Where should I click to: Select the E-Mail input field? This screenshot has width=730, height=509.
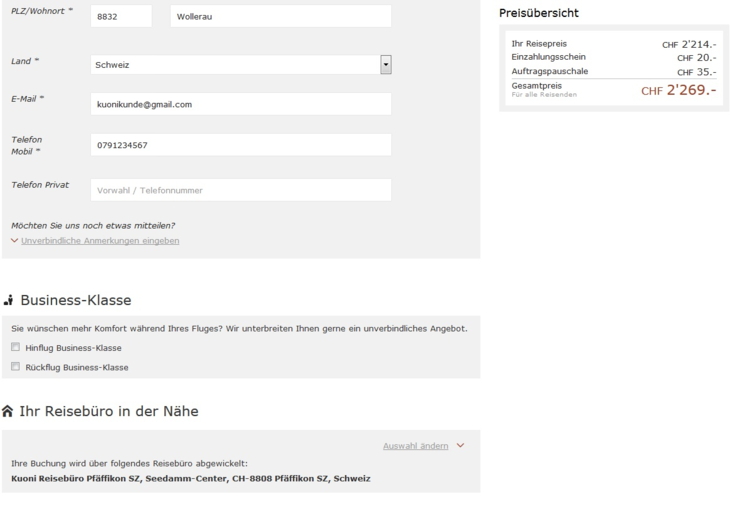240,104
